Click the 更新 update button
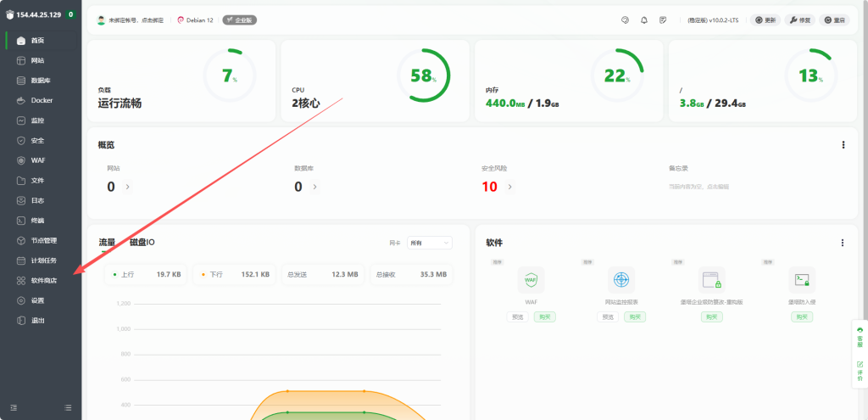This screenshot has height=420, width=868. pyautogui.click(x=765, y=20)
